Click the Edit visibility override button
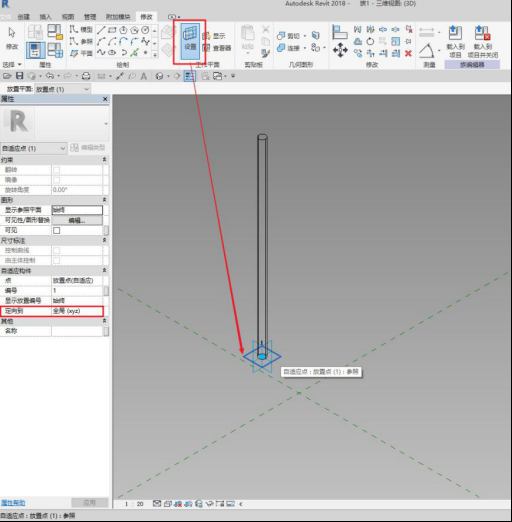Viewport: 512px width, 522px height. pyautogui.click(x=77, y=220)
